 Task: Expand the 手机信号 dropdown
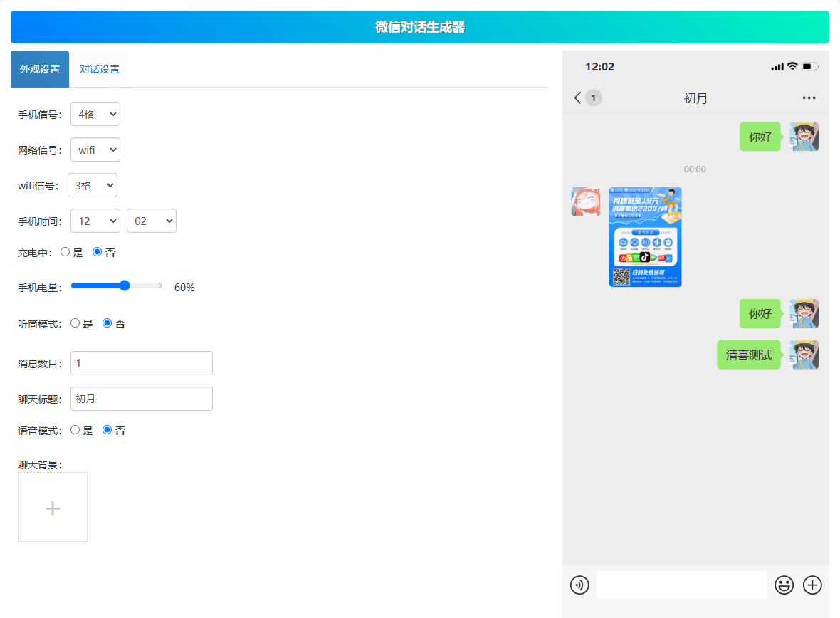coord(95,114)
